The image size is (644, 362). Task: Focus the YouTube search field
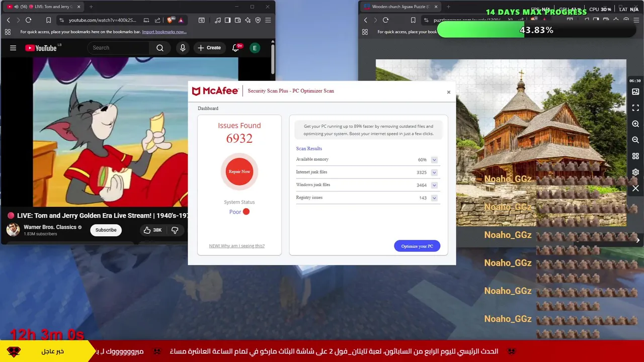point(118,48)
